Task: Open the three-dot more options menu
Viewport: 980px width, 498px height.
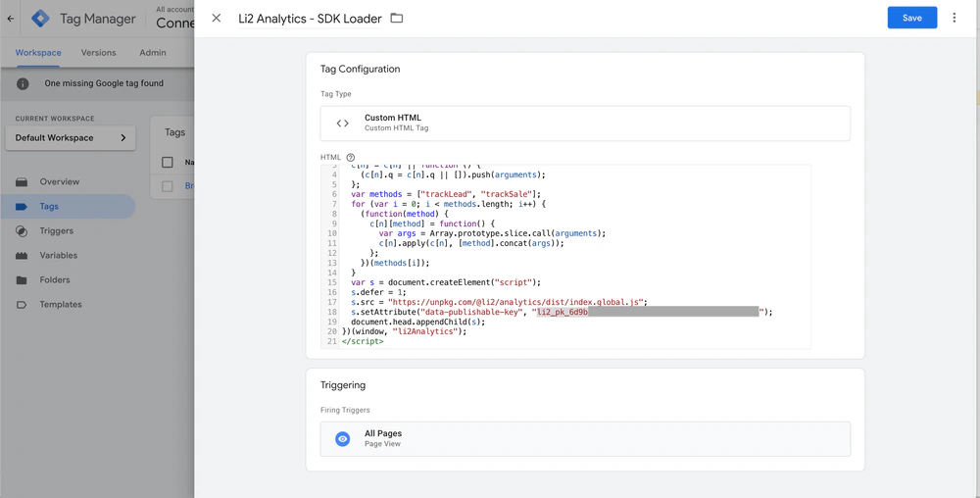Action: 954,18
